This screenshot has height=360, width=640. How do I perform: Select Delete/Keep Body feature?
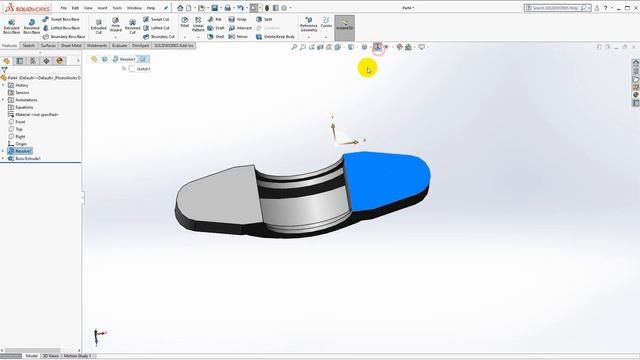pyautogui.click(x=276, y=36)
